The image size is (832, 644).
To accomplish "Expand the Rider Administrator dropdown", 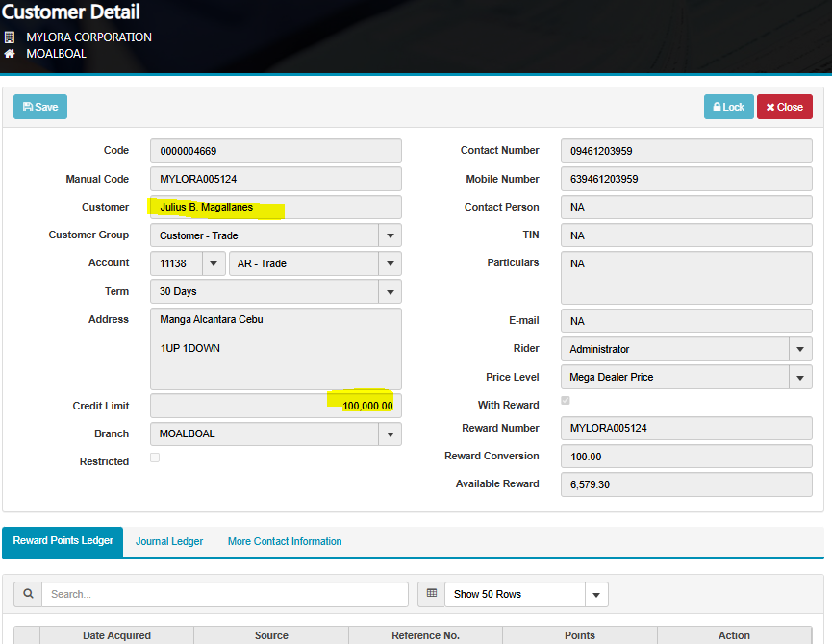I will point(800,349).
